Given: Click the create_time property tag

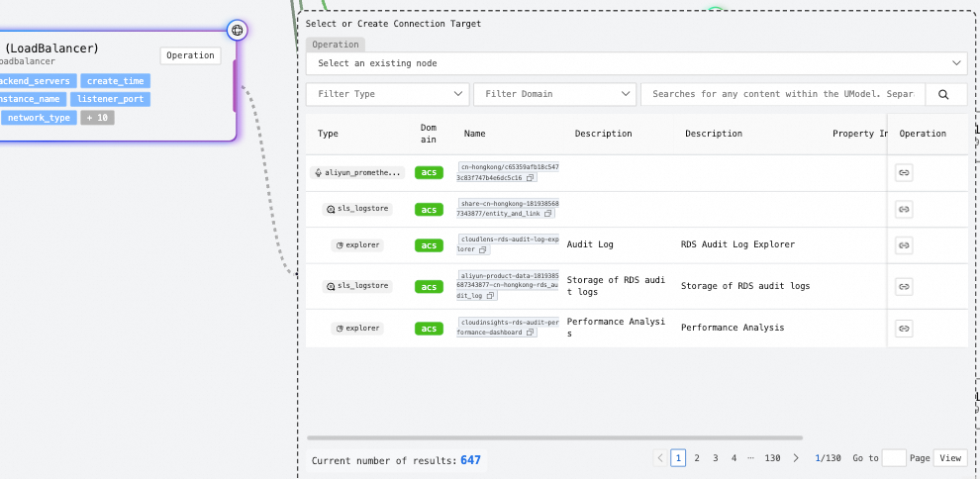Looking at the screenshot, I should 115,81.
